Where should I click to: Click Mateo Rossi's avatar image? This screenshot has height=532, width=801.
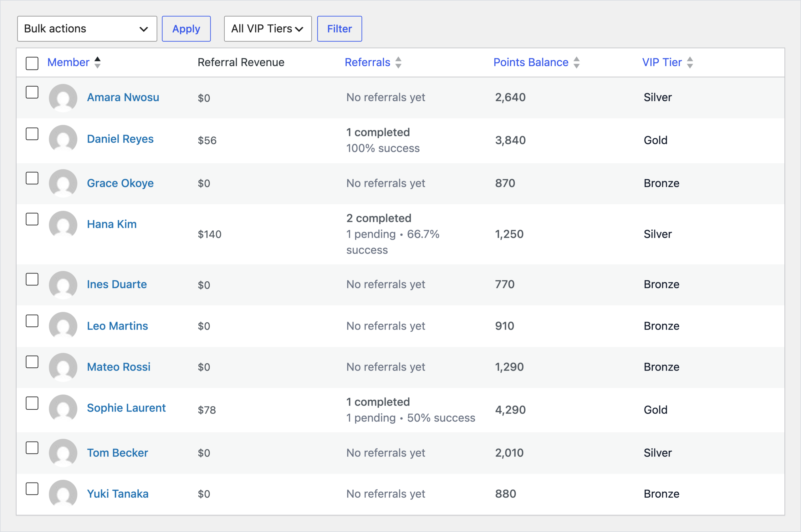coord(63,367)
